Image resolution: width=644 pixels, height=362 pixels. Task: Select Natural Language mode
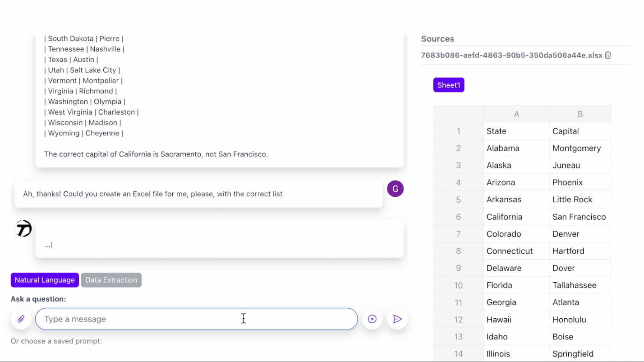(44, 280)
